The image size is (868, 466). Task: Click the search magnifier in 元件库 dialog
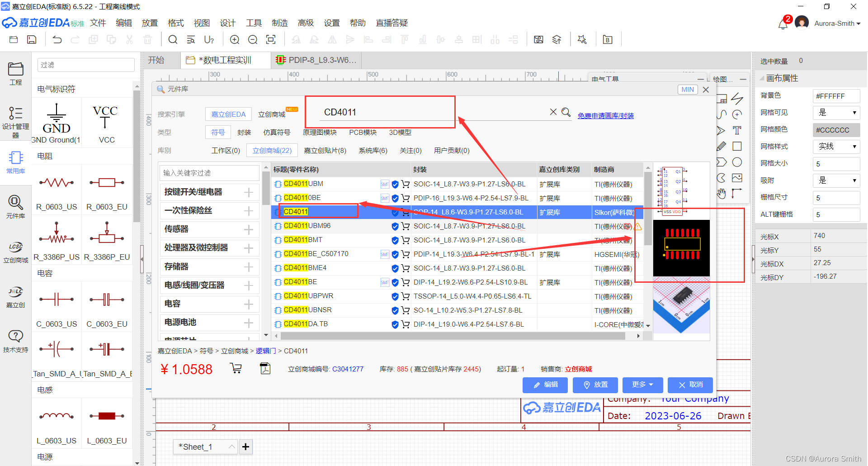[566, 112]
